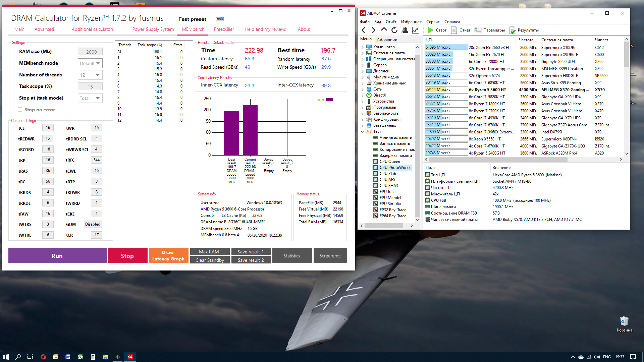The image size is (644, 362).
Task: Click the user profile toolbar icon
Action: [x=405, y=30]
